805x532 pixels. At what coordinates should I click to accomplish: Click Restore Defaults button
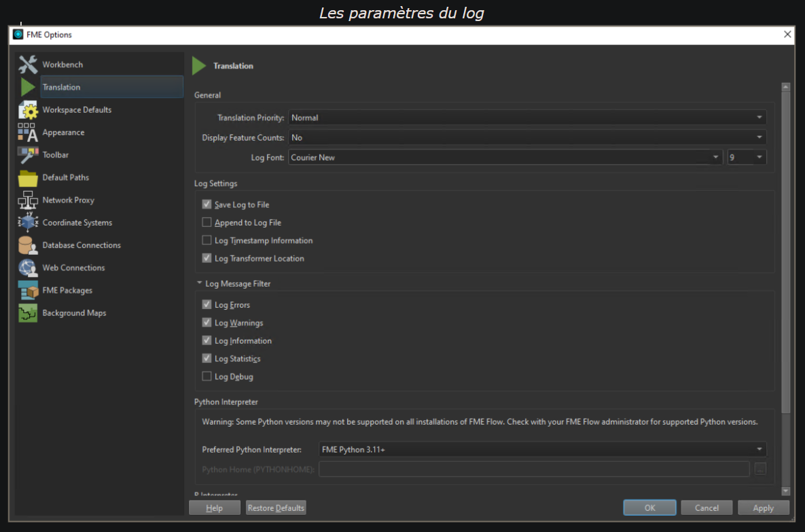[x=276, y=508]
